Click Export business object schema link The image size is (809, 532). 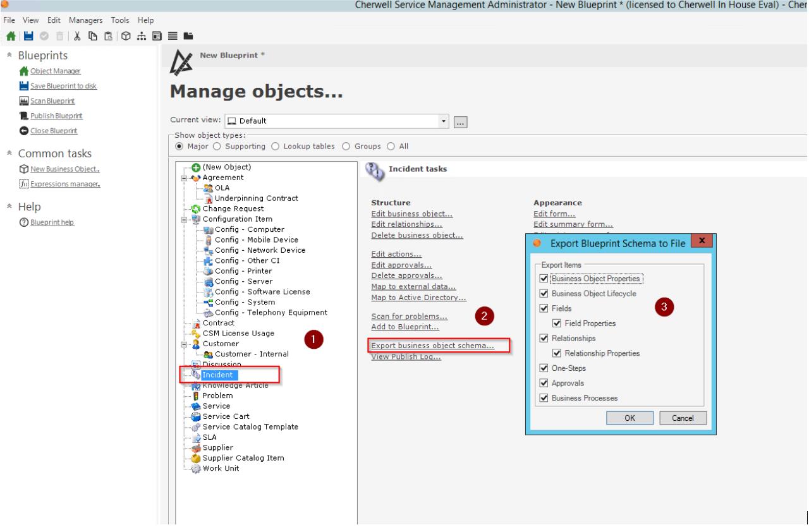point(432,346)
